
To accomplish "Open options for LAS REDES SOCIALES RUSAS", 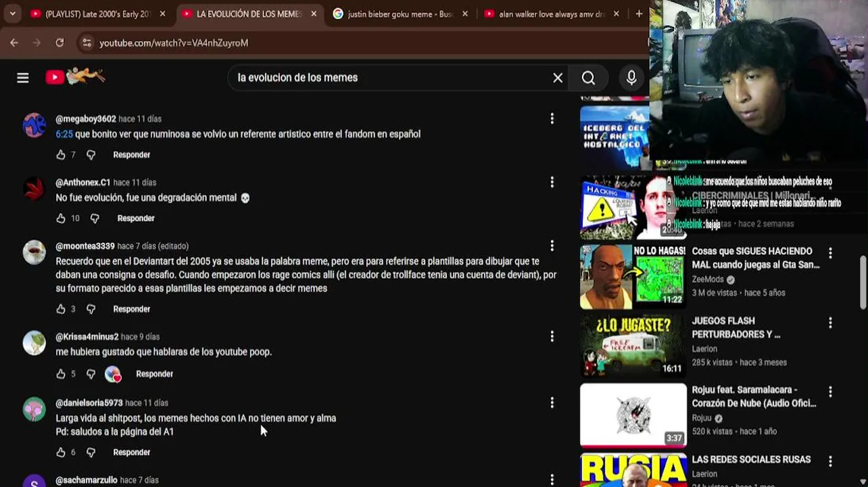I will 830,461.
